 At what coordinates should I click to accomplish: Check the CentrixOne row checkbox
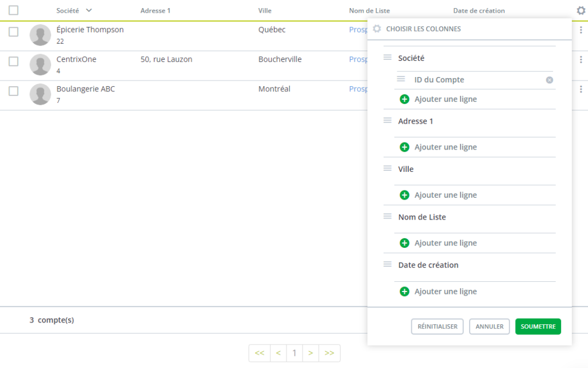click(x=13, y=62)
